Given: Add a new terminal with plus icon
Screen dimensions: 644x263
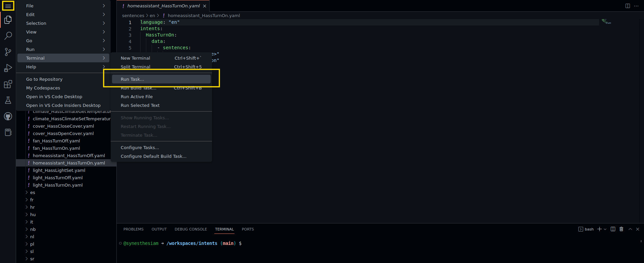Looking at the screenshot, I should [x=599, y=229].
